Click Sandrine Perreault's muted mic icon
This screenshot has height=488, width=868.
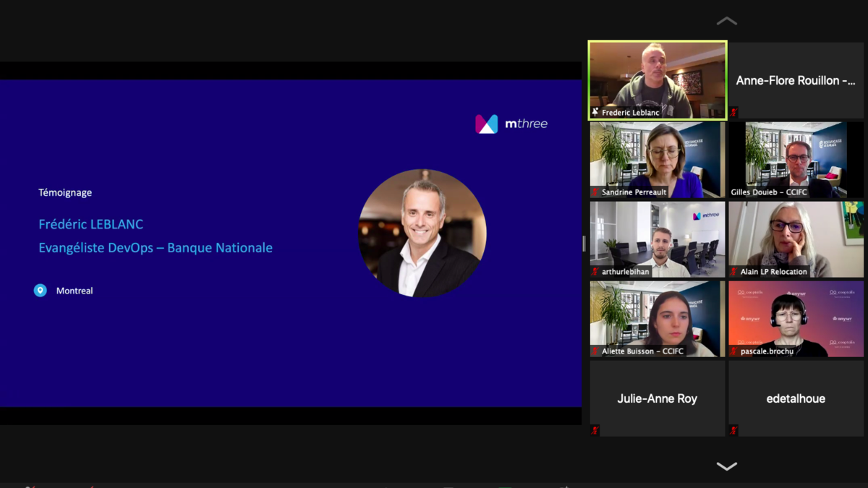(595, 192)
